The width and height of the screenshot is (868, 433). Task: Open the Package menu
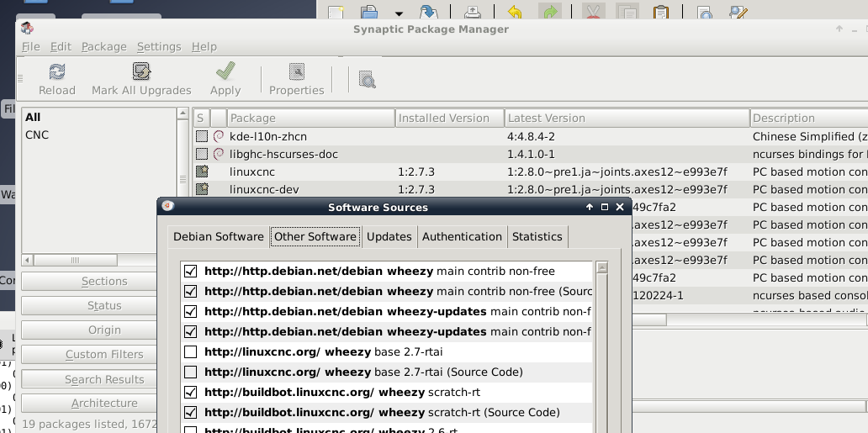tap(104, 47)
